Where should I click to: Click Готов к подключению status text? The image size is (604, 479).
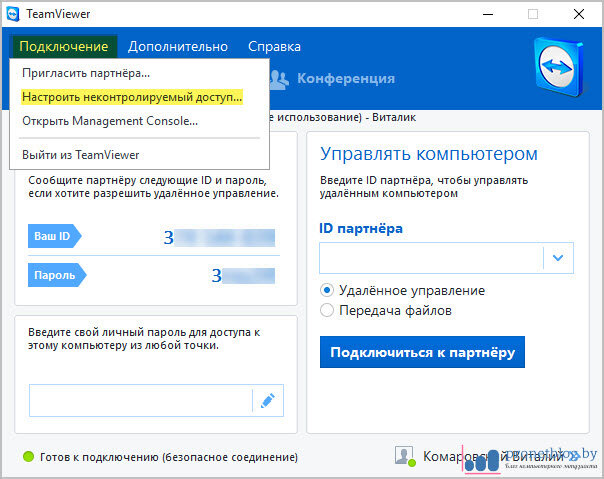169,457
